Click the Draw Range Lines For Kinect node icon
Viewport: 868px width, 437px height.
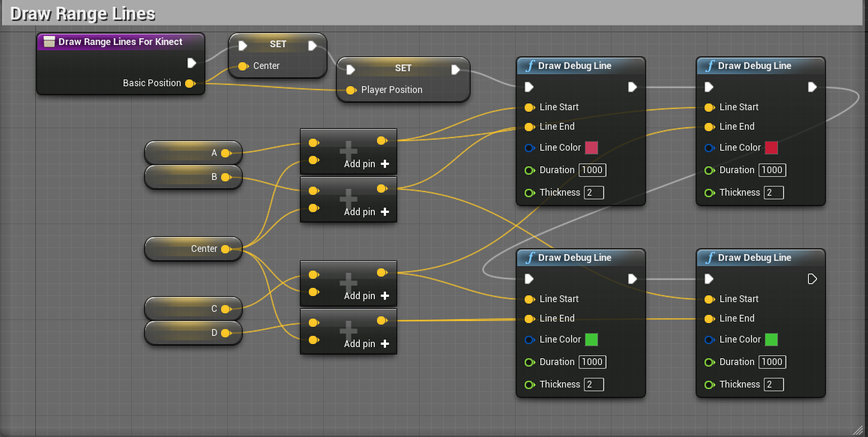(49, 41)
